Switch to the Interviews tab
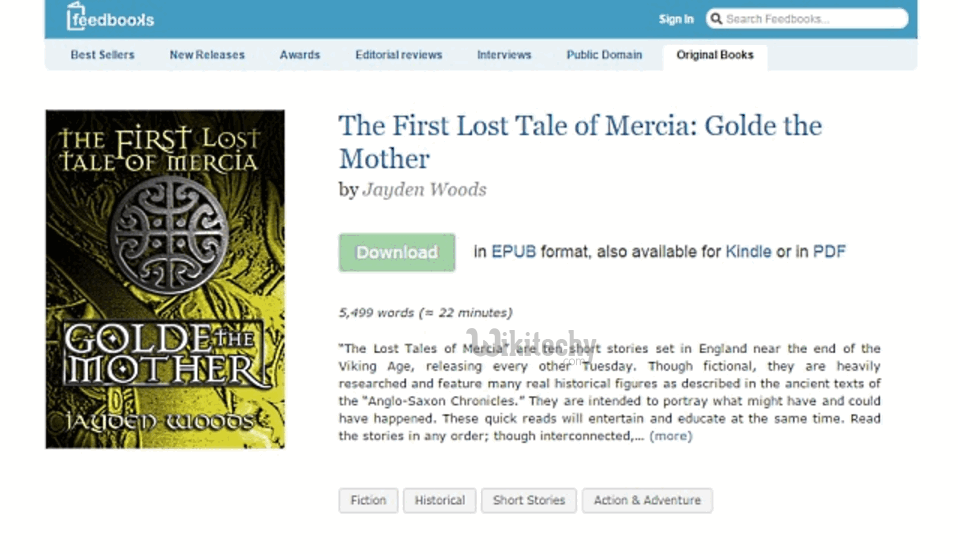Image resolution: width=958 pixels, height=554 pixels. [504, 55]
